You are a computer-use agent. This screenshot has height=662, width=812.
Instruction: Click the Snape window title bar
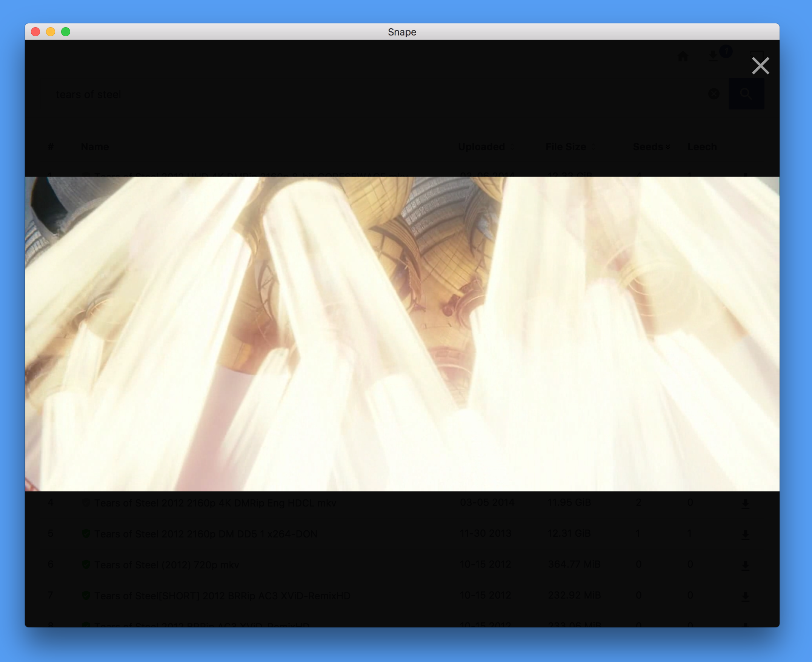pyautogui.click(x=402, y=32)
